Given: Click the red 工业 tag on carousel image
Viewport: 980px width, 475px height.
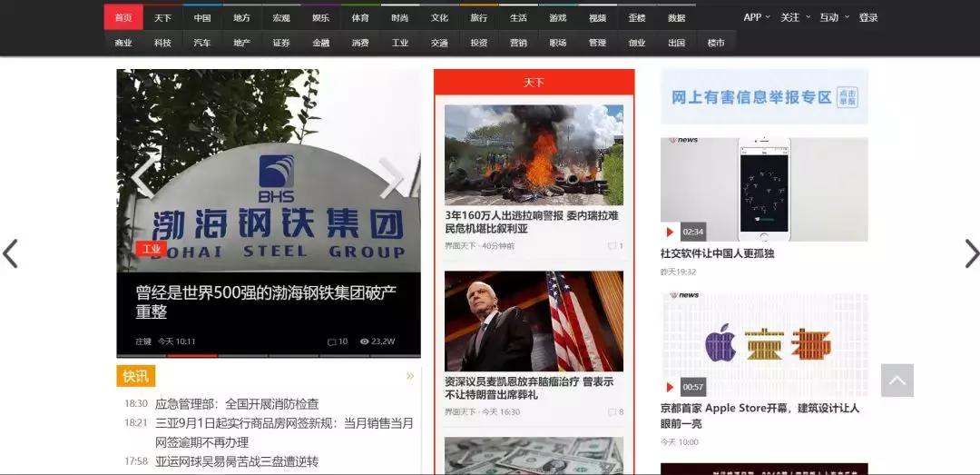Looking at the screenshot, I should (x=152, y=249).
